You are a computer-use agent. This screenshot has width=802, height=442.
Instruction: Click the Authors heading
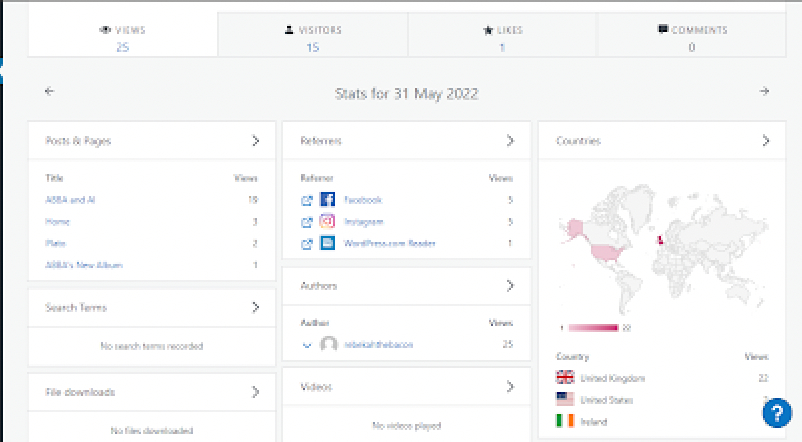(319, 285)
